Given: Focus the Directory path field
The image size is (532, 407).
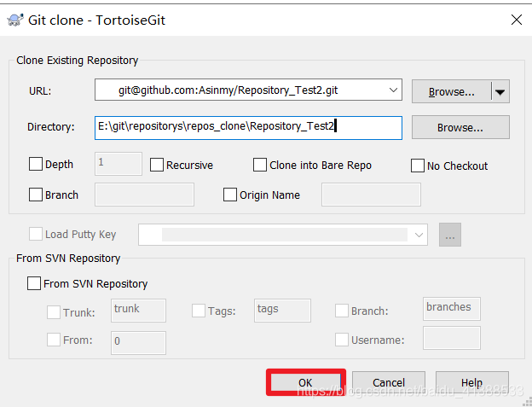Looking at the screenshot, I should coord(248,128).
